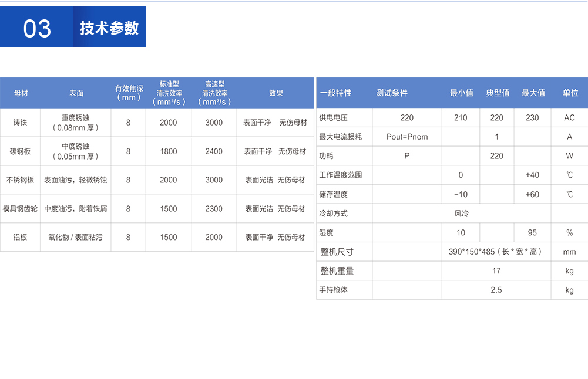Screen dimensions: 588x379
Task: Click the 2300 high-speed value for 模具钢齿轮
Action: pyautogui.click(x=214, y=209)
